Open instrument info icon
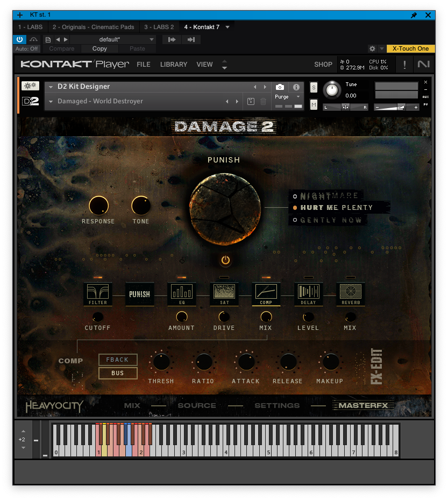Image resolution: width=448 pixels, height=500 pixels. [x=296, y=87]
